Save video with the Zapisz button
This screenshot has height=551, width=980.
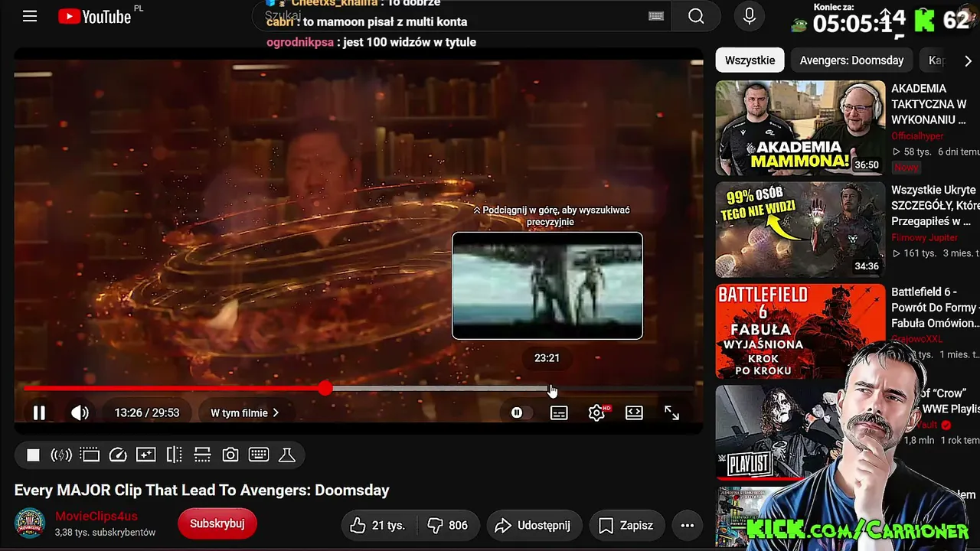pyautogui.click(x=626, y=525)
